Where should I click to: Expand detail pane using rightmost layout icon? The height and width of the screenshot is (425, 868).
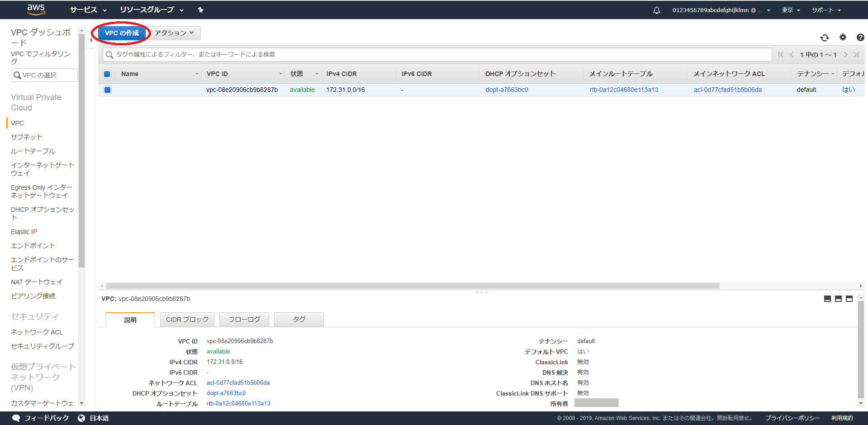pos(849,299)
